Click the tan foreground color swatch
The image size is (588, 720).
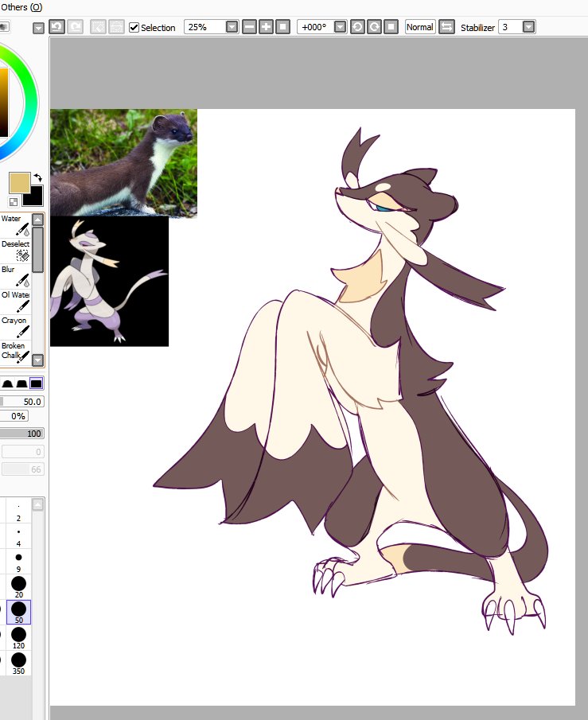(x=20, y=182)
